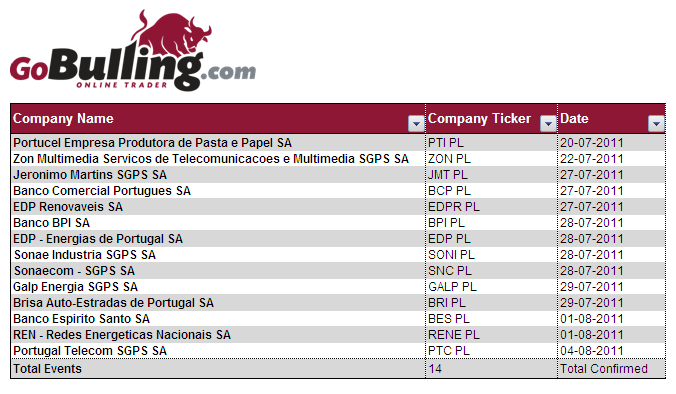Open the Company Name filter dropdown
Viewport: 676px width, 394px height.
(x=416, y=124)
